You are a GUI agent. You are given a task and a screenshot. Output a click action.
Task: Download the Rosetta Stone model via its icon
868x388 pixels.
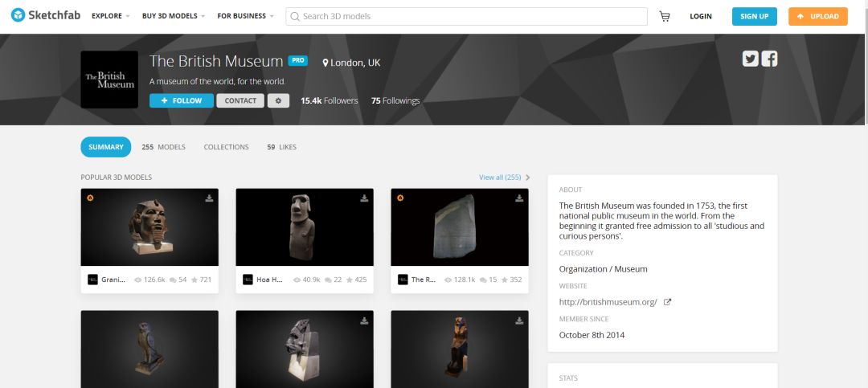[519, 198]
